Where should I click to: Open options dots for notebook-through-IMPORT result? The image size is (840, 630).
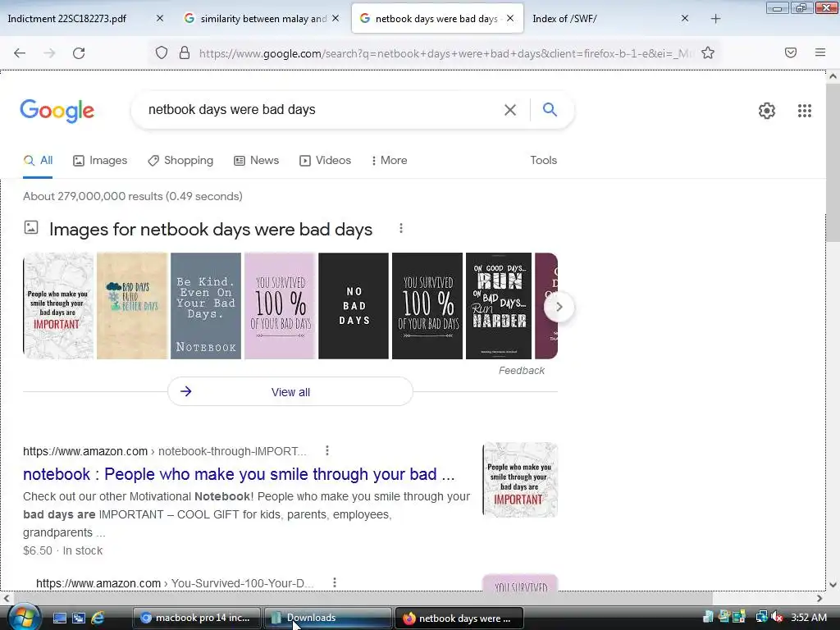[326, 450]
